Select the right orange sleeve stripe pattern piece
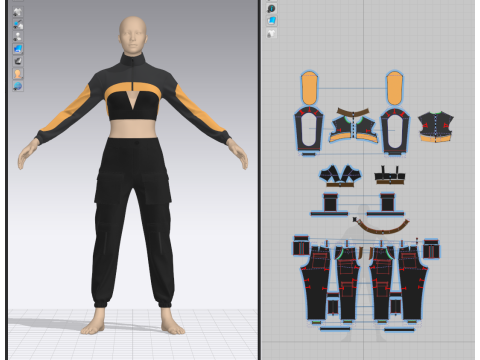Viewport: 480px width, 360px height. click(x=395, y=88)
